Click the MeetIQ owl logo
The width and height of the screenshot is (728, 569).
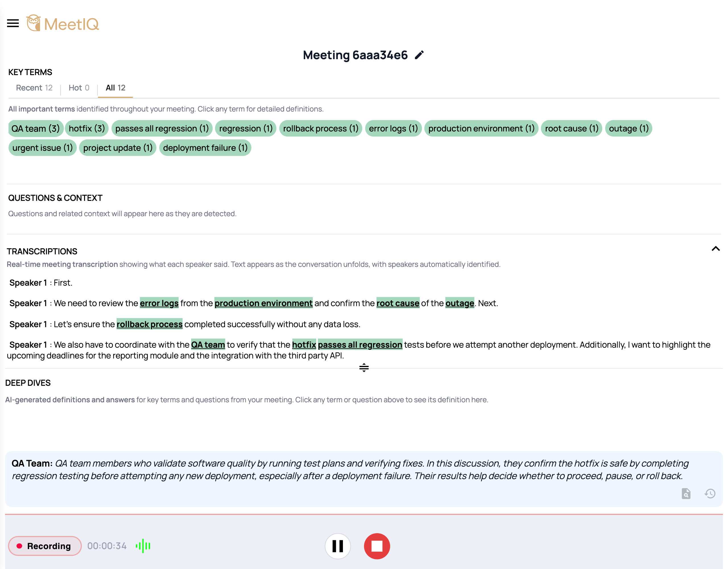coord(63,23)
